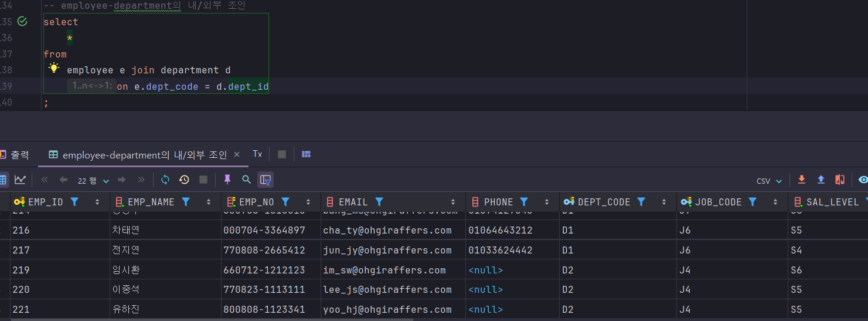
Task: Open the CSV export format dropdown
Action: coord(769,181)
